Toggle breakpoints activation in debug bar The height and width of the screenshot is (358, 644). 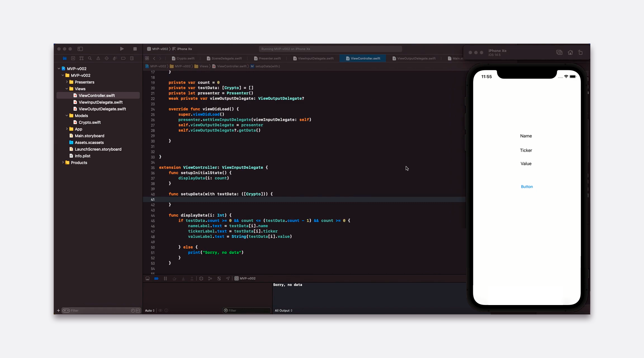pos(156,279)
